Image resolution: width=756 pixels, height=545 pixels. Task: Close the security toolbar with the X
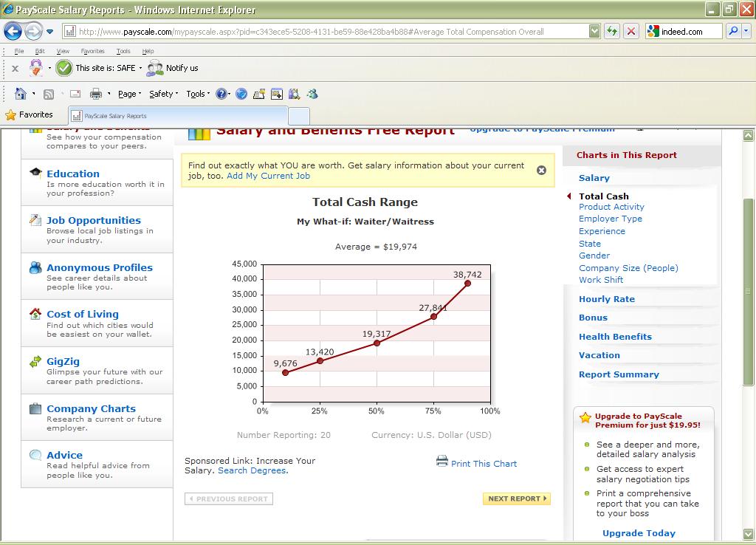pos(16,69)
